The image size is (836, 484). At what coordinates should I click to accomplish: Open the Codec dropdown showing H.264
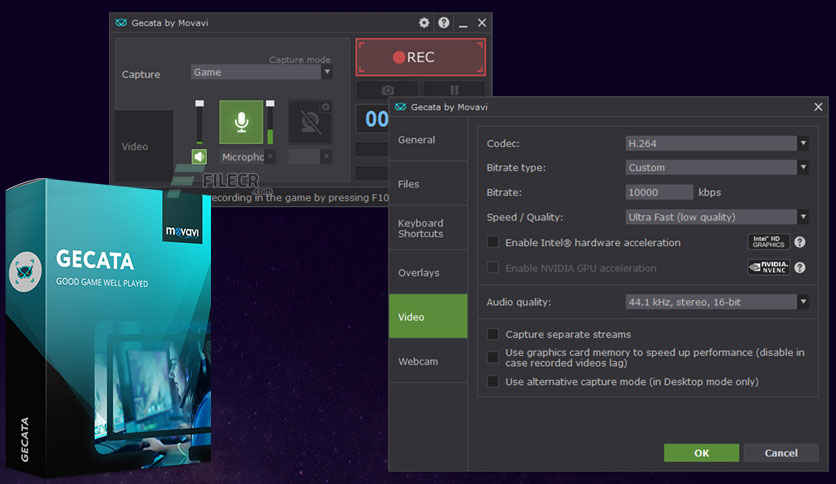(x=716, y=143)
